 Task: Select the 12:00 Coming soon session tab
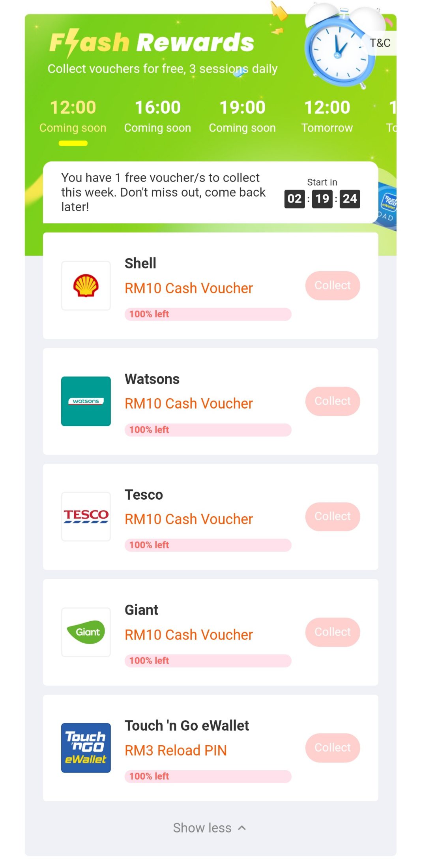[73, 116]
